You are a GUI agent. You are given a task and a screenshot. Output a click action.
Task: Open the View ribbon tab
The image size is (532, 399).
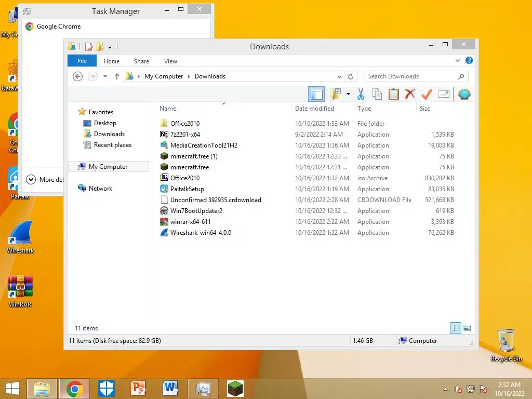click(170, 61)
